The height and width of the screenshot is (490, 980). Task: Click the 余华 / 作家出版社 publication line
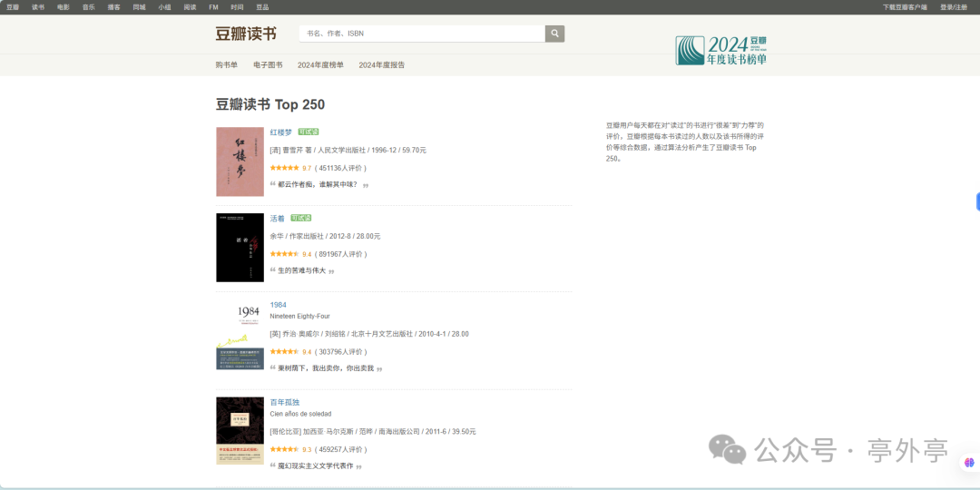325,236
